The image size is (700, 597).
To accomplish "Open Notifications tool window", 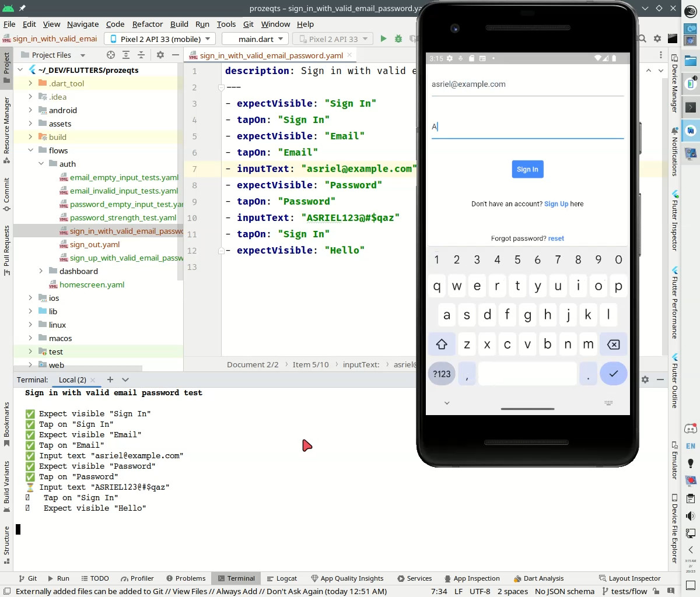I will pos(675,152).
